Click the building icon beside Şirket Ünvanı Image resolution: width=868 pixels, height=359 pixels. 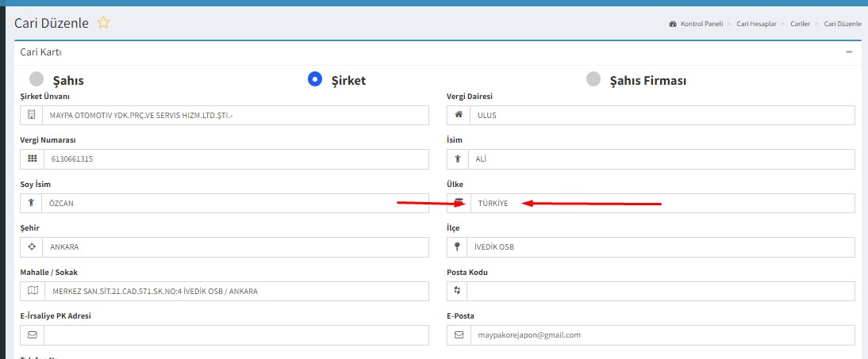(32, 115)
